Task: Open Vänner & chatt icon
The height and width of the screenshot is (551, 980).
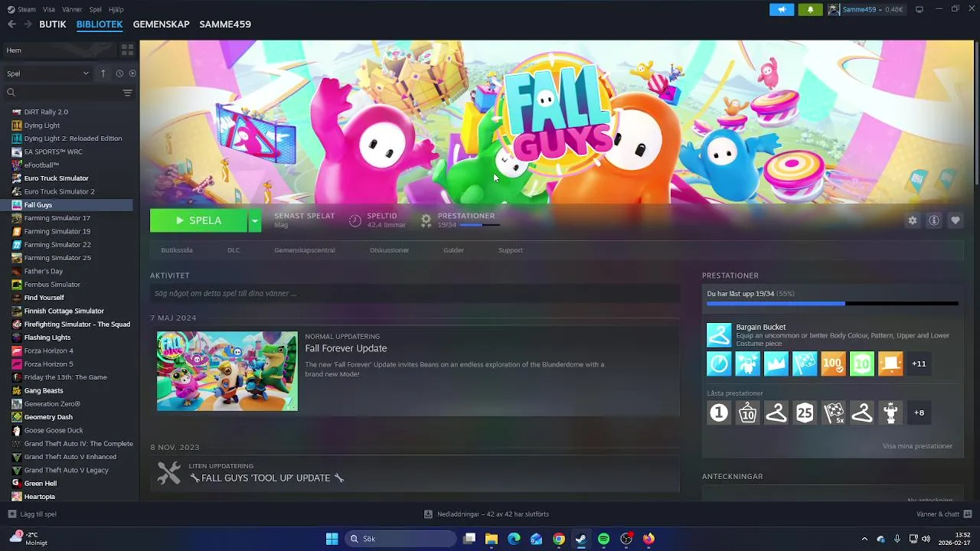Action: [968, 514]
